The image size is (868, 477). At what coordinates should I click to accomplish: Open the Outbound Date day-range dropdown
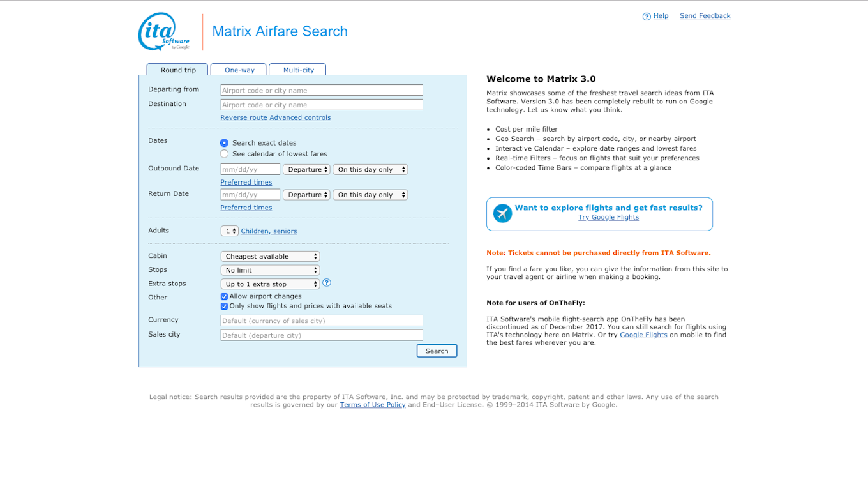point(370,169)
